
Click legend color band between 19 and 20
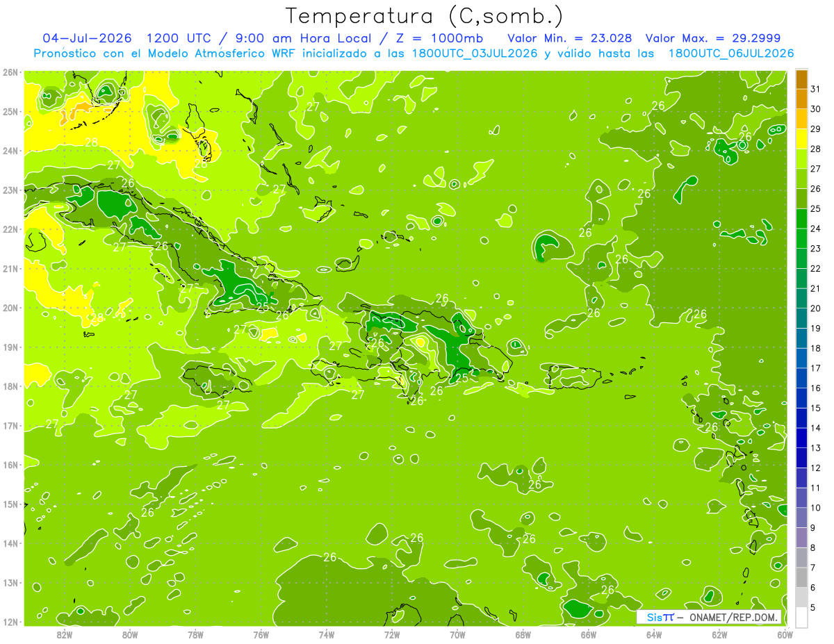point(801,318)
